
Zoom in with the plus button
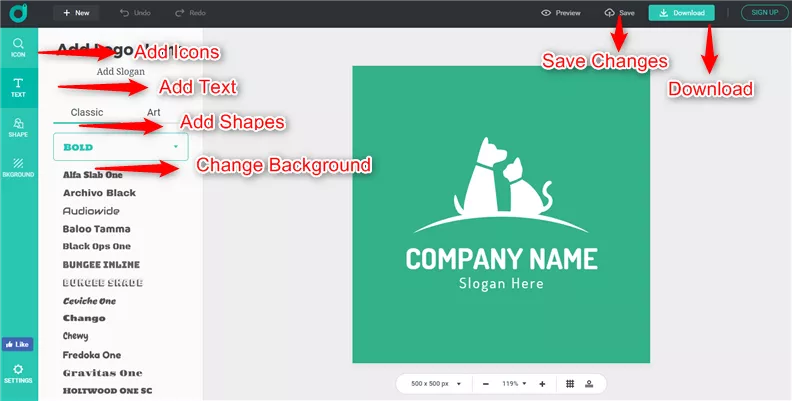pos(542,384)
